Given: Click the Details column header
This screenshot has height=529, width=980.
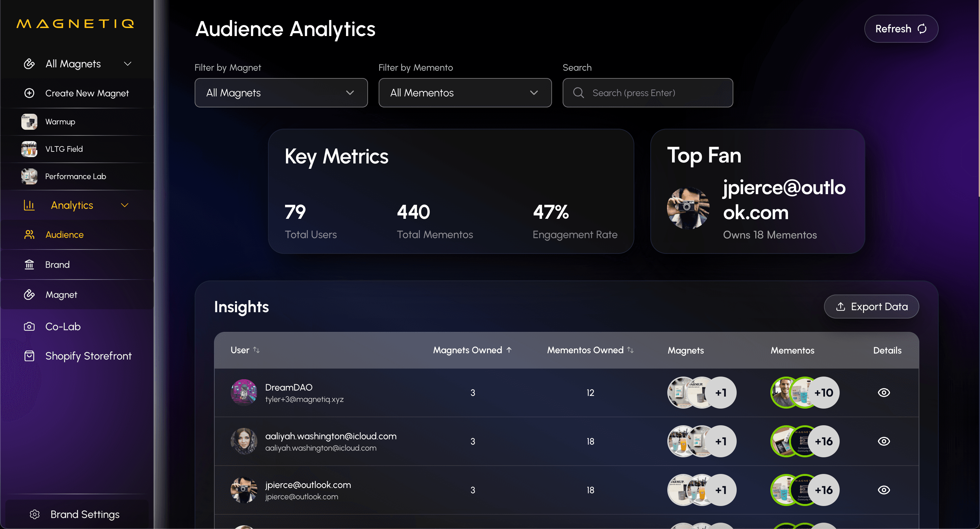Looking at the screenshot, I should [x=887, y=351].
